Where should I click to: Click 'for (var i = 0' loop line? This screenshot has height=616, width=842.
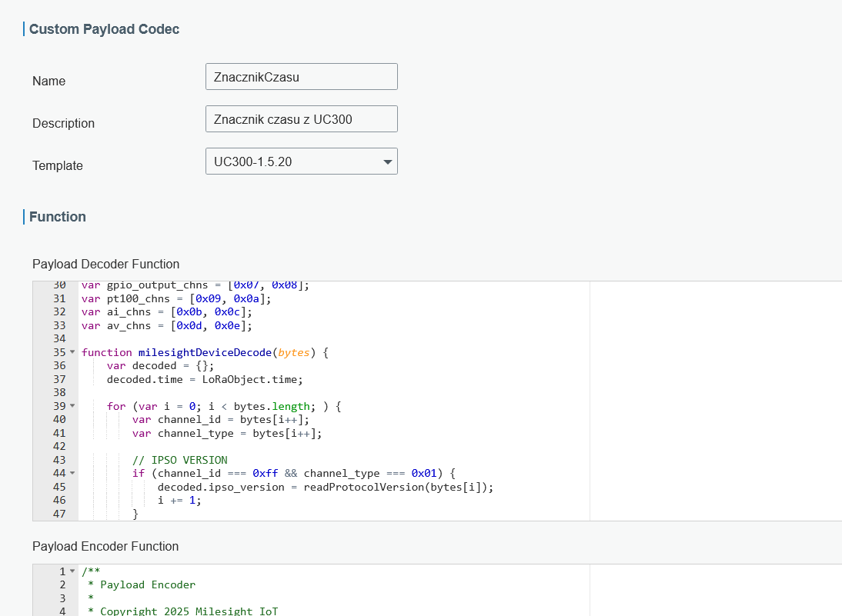point(224,406)
